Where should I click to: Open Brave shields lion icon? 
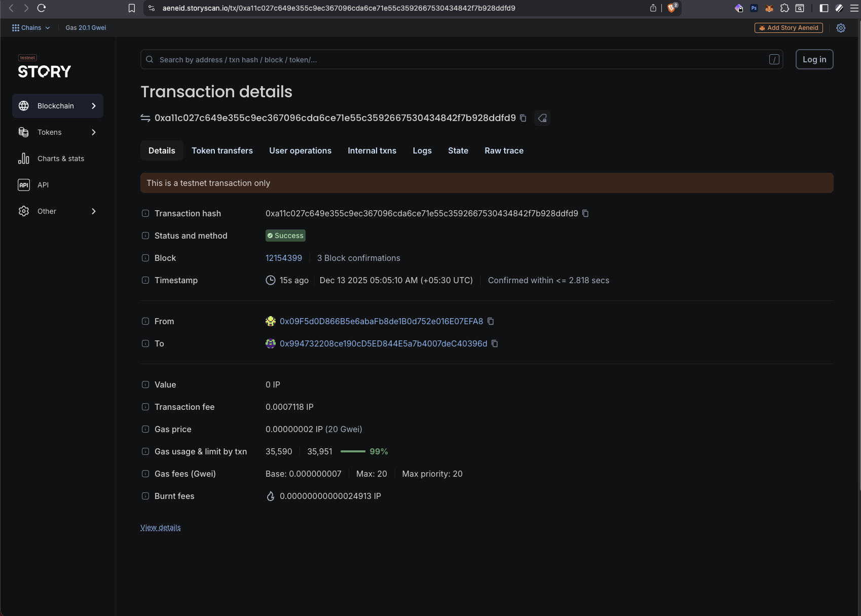pyautogui.click(x=672, y=8)
